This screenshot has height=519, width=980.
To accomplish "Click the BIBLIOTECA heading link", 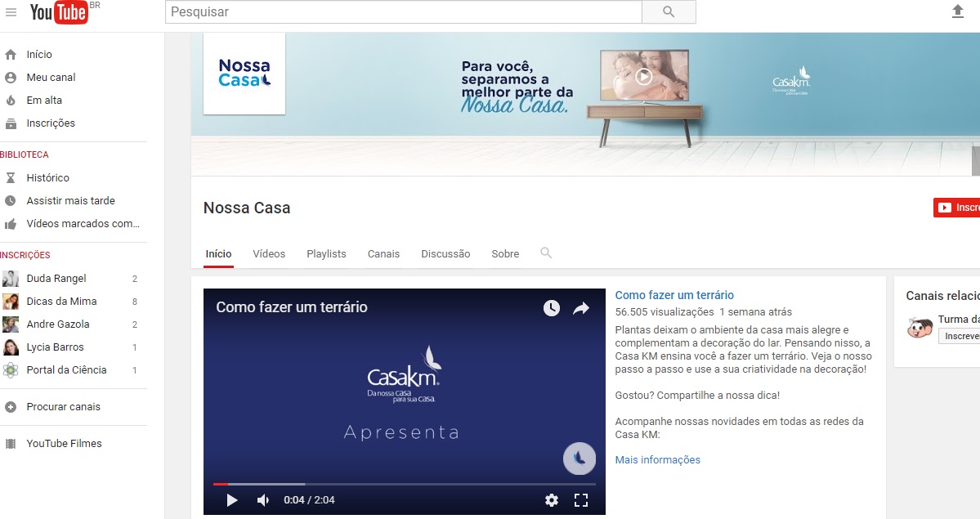I will coord(25,154).
